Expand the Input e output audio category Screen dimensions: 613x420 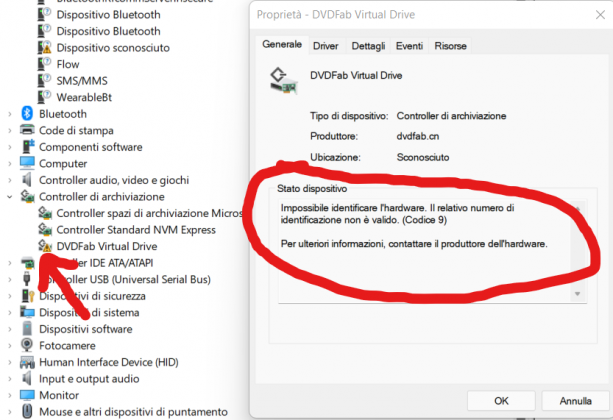[x=11, y=379]
